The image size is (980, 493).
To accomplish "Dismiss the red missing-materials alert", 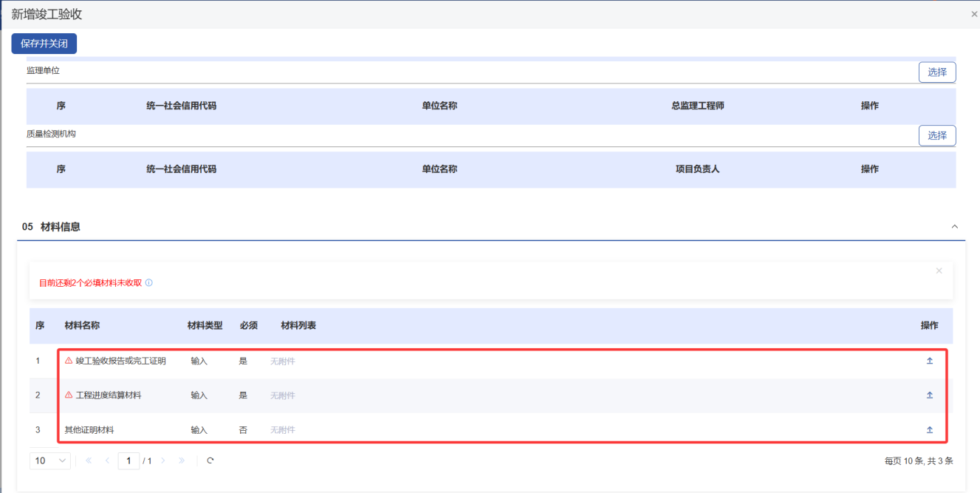I will [939, 271].
